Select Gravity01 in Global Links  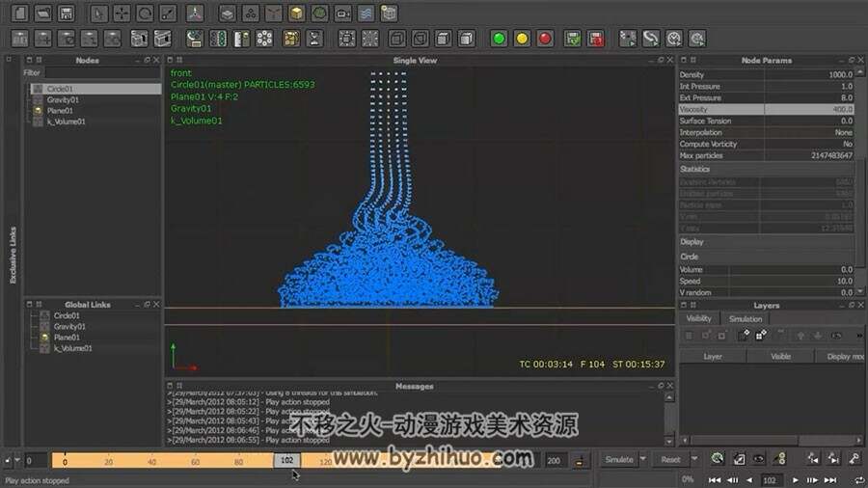click(69, 326)
